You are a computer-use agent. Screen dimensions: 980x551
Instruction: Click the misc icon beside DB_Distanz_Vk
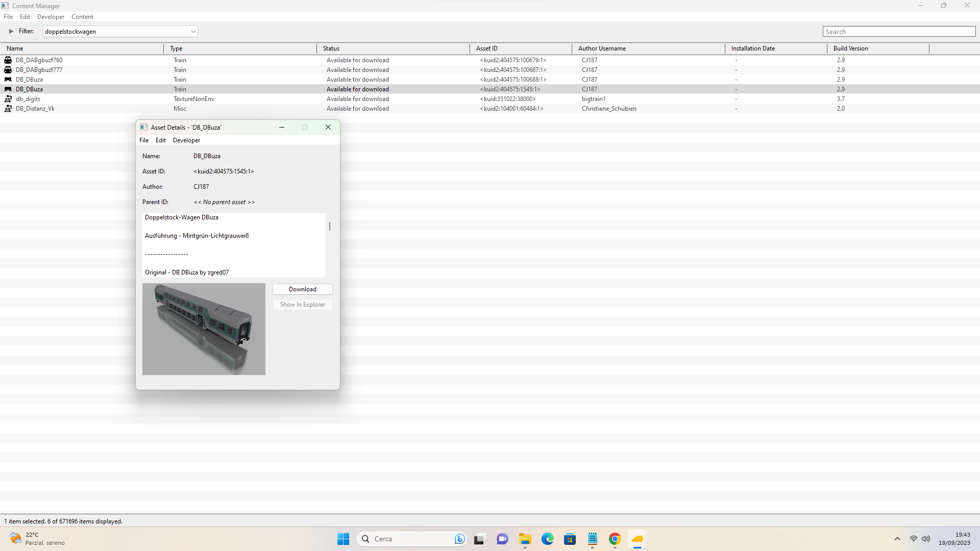point(8,109)
